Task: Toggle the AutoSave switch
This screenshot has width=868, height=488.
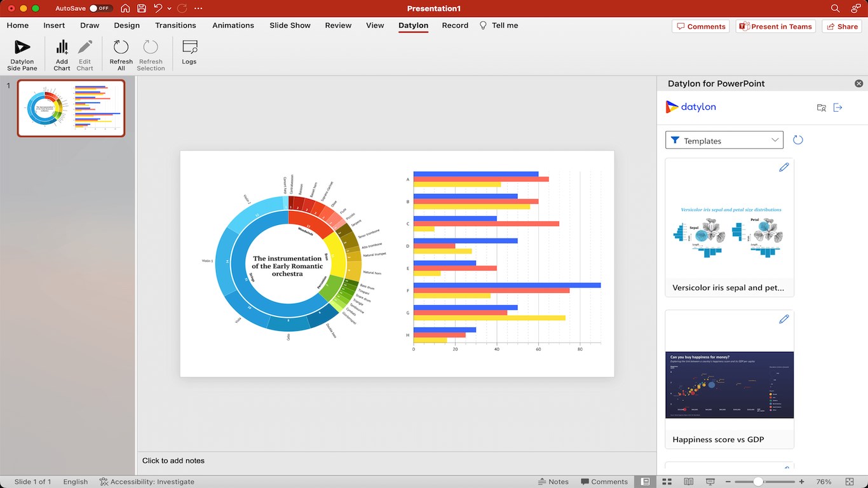Action: click(100, 8)
